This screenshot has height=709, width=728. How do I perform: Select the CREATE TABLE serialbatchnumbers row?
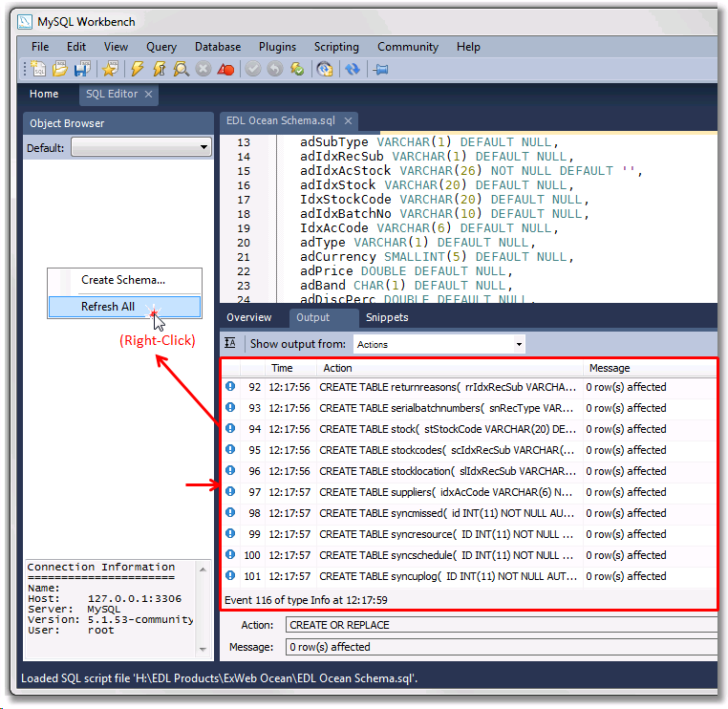point(469,408)
